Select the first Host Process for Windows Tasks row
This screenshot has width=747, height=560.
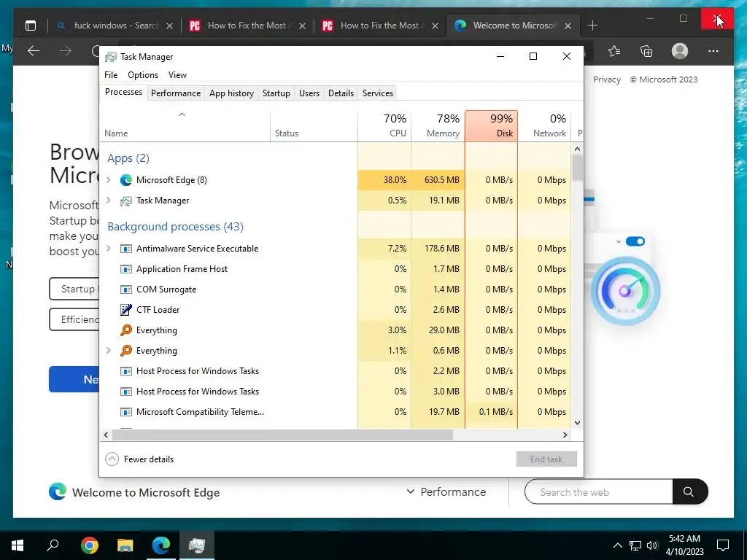(x=335, y=371)
